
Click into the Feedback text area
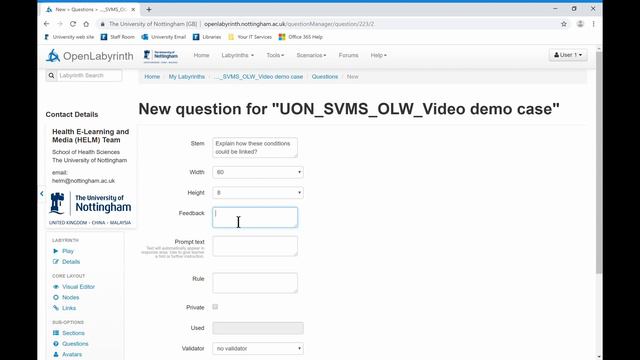[255, 218]
